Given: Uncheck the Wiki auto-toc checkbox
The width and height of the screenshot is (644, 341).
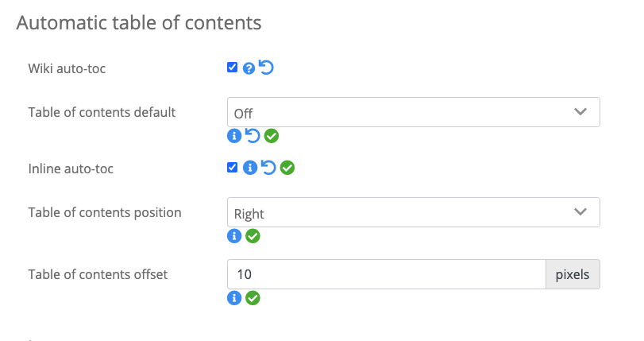Looking at the screenshot, I should tap(232, 68).
